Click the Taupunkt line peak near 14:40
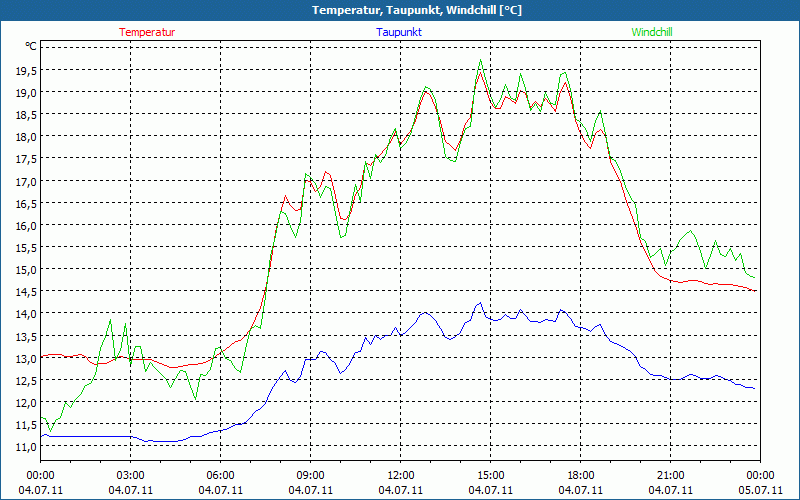Image resolution: width=800 pixels, height=500 pixels. pos(480,303)
